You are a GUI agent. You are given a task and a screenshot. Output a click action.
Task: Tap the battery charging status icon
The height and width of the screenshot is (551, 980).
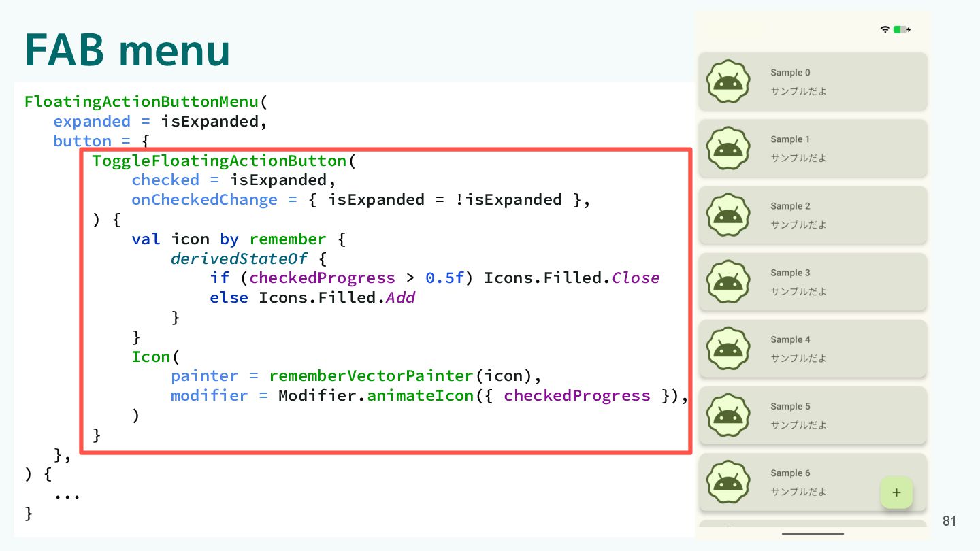902,29
